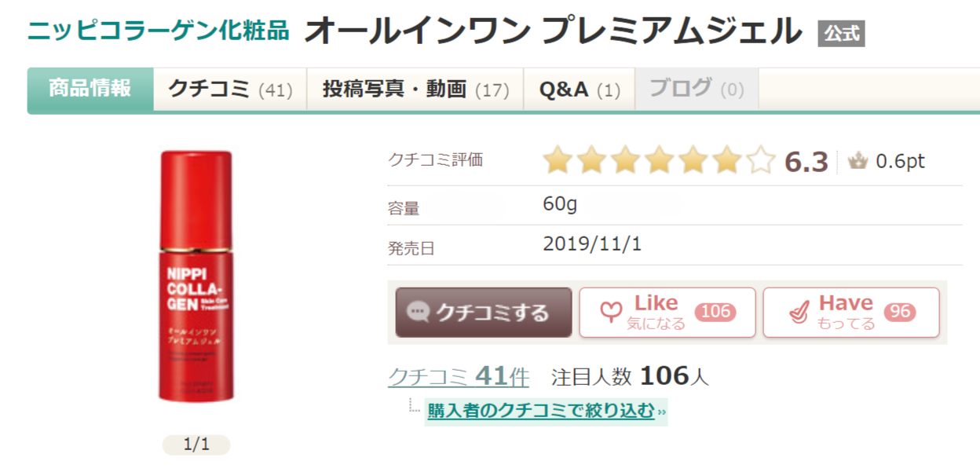The width and height of the screenshot is (980, 476).
Task: Switch to the クチコミ (41) tab
Action: tap(229, 90)
